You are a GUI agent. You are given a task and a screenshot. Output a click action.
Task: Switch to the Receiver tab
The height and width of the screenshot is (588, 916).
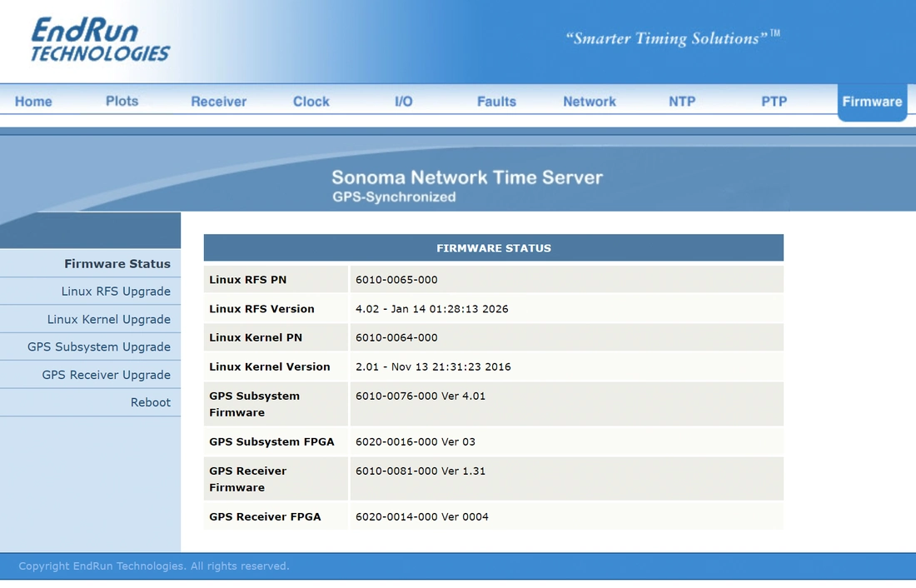[x=218, y=101]
